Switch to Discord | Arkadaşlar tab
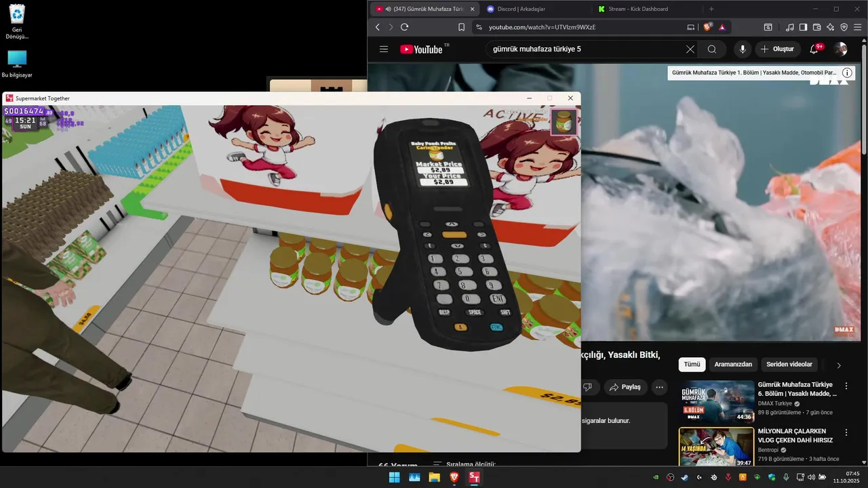868x488 pixels. click(x=536, y=9)
